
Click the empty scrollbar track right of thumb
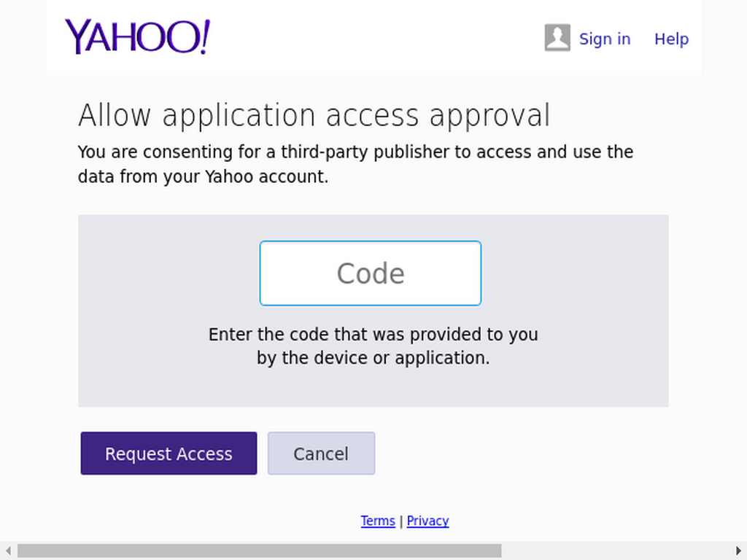(x=616, y=551)
